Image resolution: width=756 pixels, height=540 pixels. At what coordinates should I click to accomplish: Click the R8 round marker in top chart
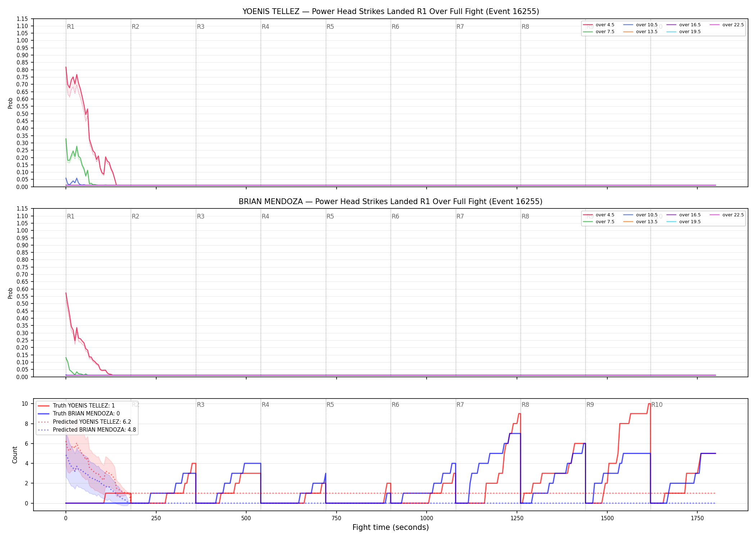click(525, 27)
